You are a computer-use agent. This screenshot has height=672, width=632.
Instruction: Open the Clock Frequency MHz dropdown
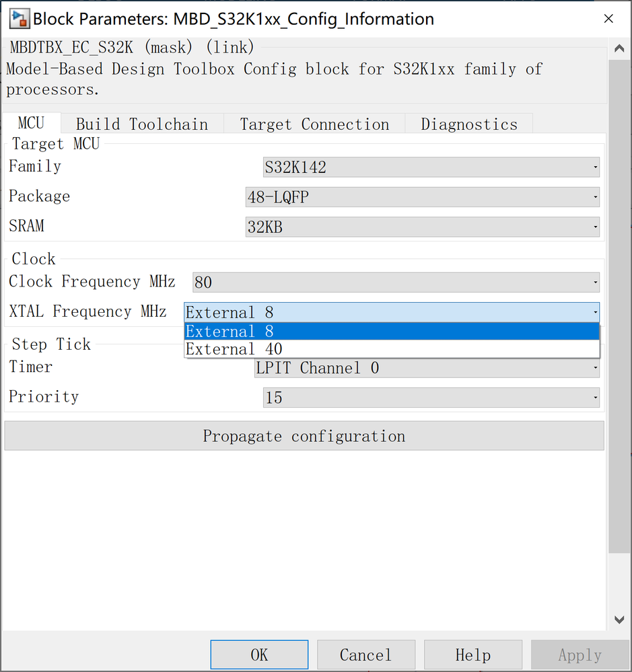396,282
